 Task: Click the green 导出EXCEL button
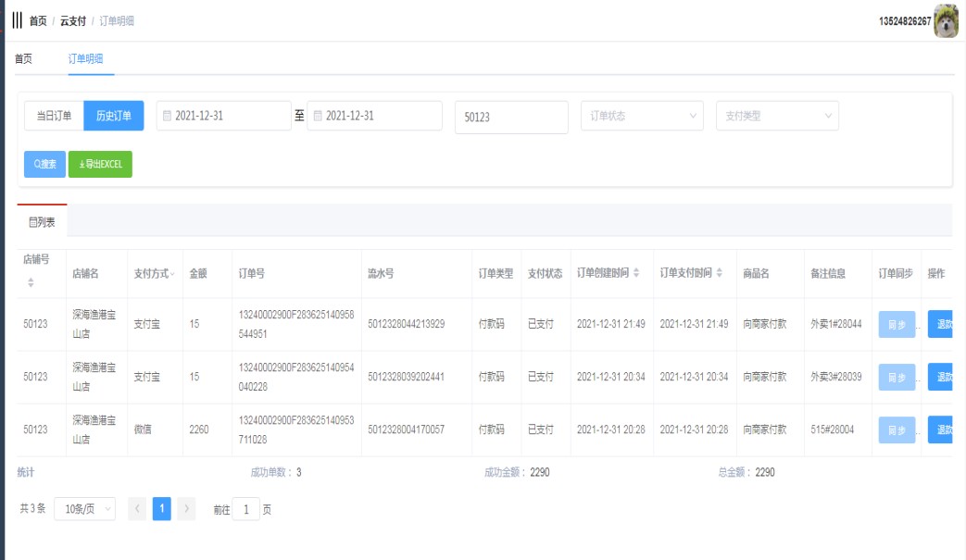(x=100, y=164)
